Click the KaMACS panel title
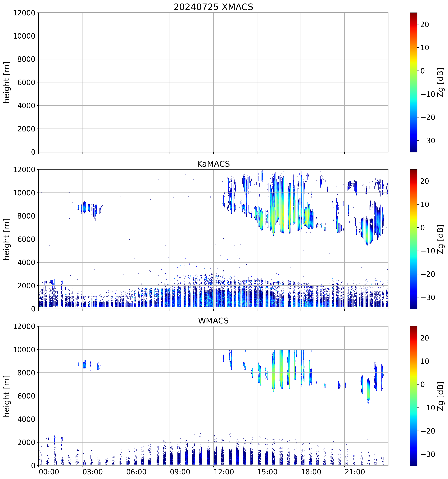Viewport: 448px width, 479px height. (213, 164)
